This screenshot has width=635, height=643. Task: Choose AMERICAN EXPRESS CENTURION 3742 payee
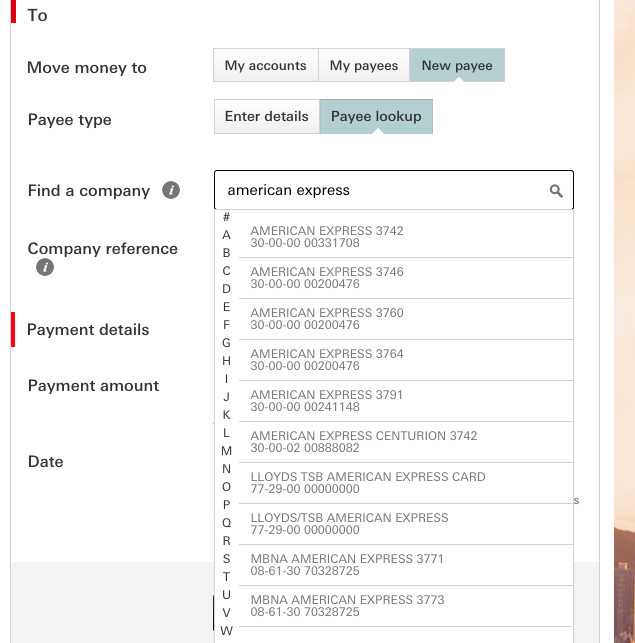click(x=406, y=442)
